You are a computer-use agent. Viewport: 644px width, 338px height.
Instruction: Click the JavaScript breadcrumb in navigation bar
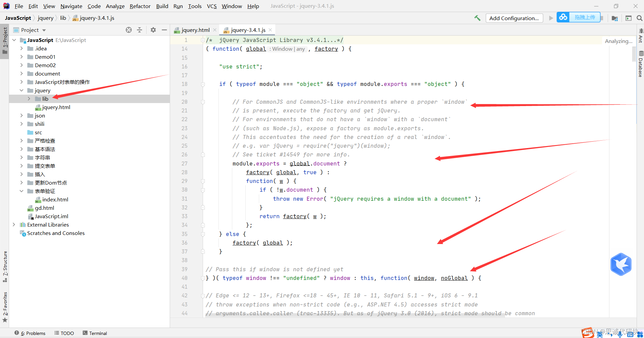[18, 18]
